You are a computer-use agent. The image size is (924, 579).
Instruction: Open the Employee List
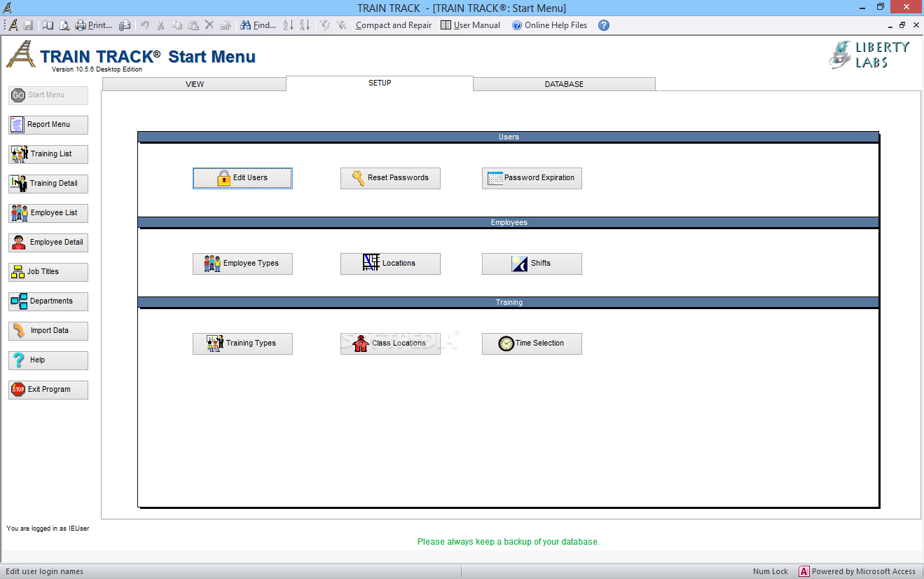click(x=48, y=213)
